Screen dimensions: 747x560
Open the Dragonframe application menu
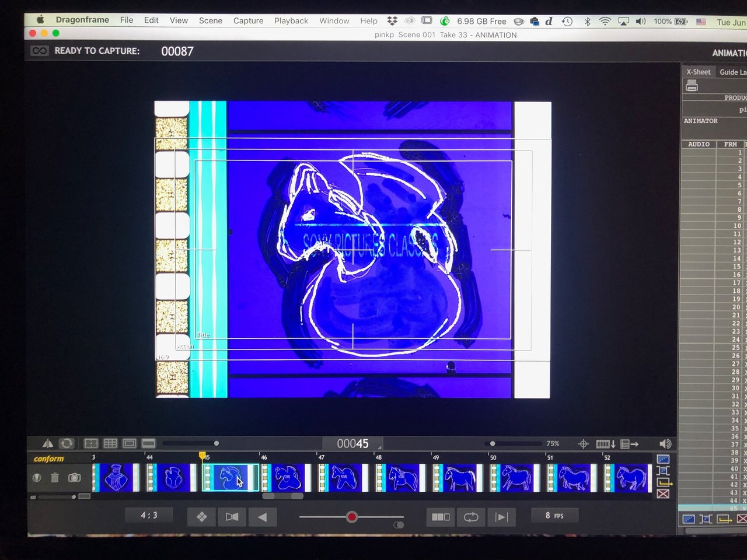82,20
